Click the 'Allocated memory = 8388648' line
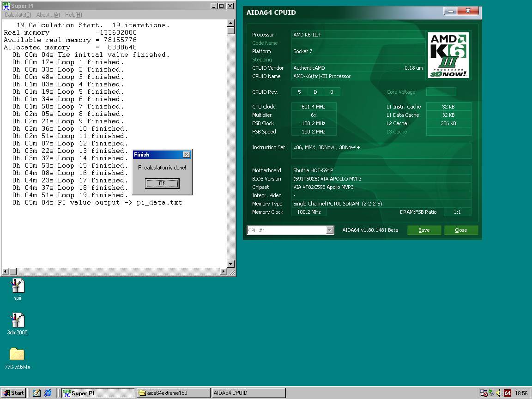 click(70, 47)
